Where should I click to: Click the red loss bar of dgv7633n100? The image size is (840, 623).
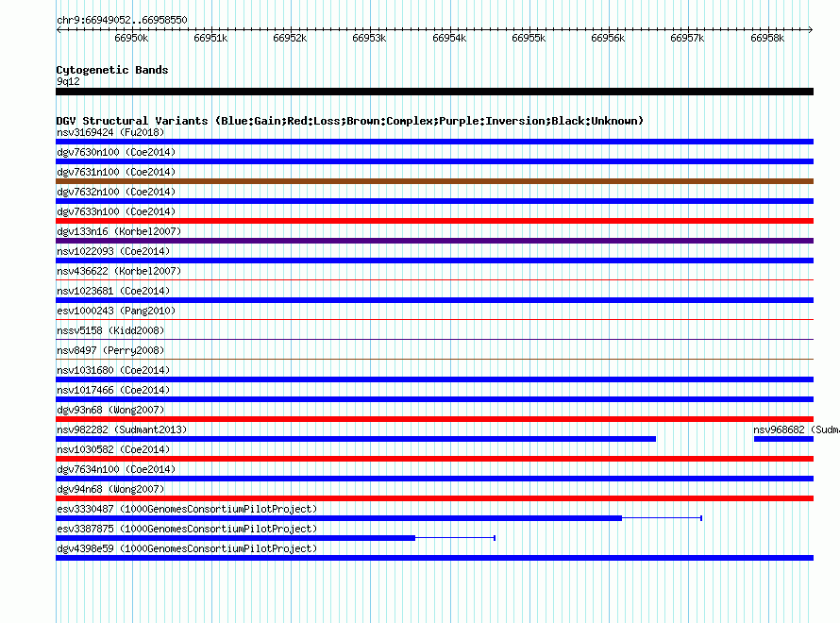click(434, 221)
